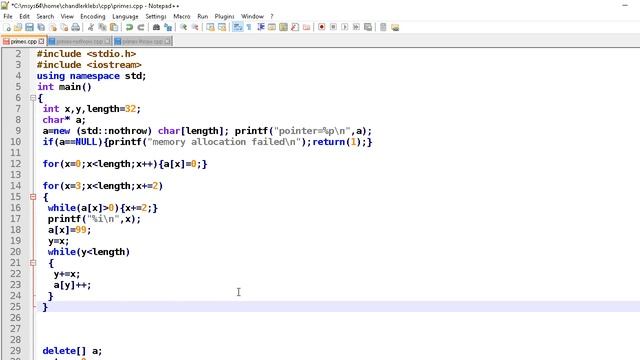The height and width of the screenshot is (360, 640).
Task: Open the Window menu
Action: [x=252, y=16]
